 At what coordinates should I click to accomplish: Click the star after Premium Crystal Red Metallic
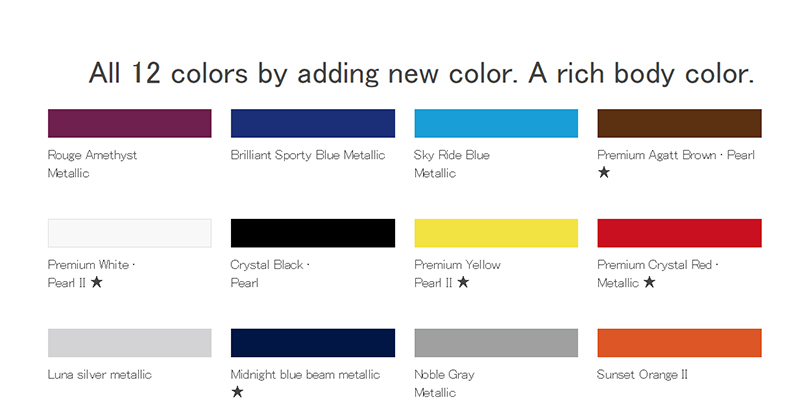(x=649, y=283)
